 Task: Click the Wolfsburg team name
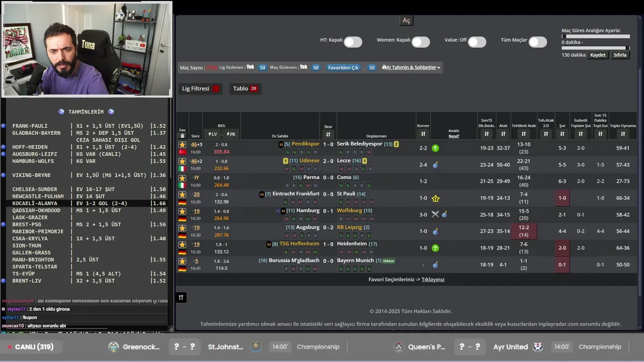coord(350,211)
